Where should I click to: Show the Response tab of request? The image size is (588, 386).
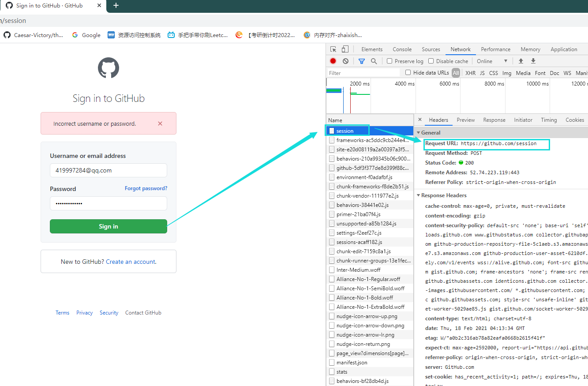[494, 120]
